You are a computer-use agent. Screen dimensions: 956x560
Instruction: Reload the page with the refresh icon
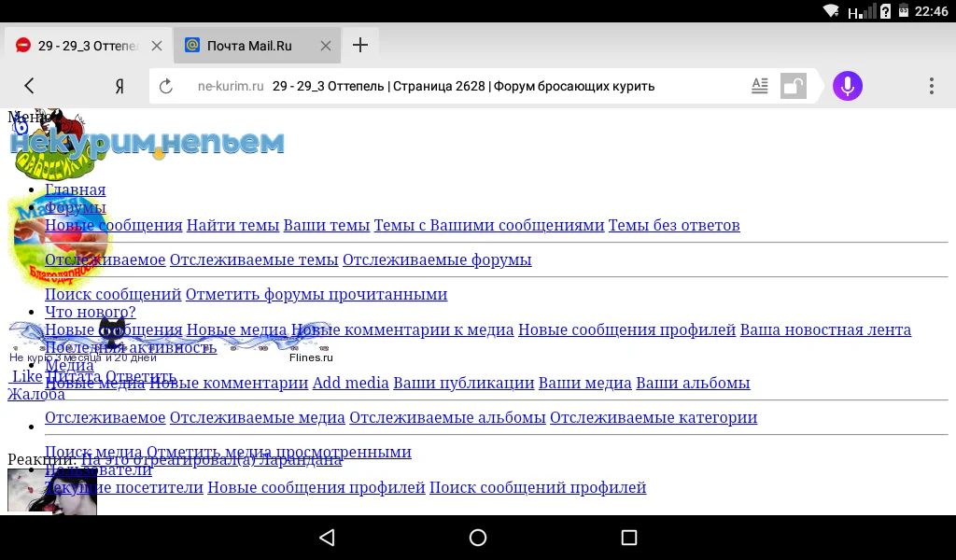[x=166, y=86]
